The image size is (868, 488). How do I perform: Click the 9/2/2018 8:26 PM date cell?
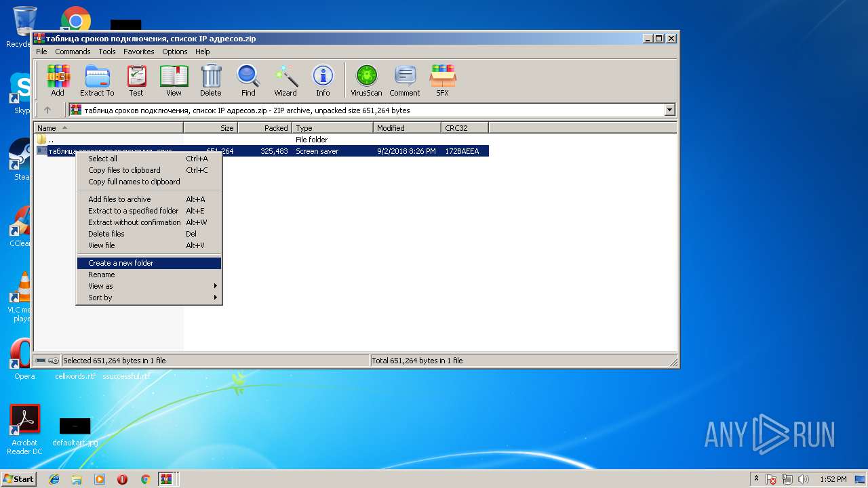(x=406, y=151)
